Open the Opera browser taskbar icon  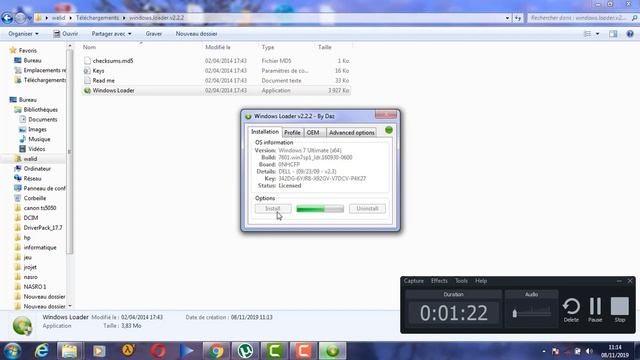[158, 351]
